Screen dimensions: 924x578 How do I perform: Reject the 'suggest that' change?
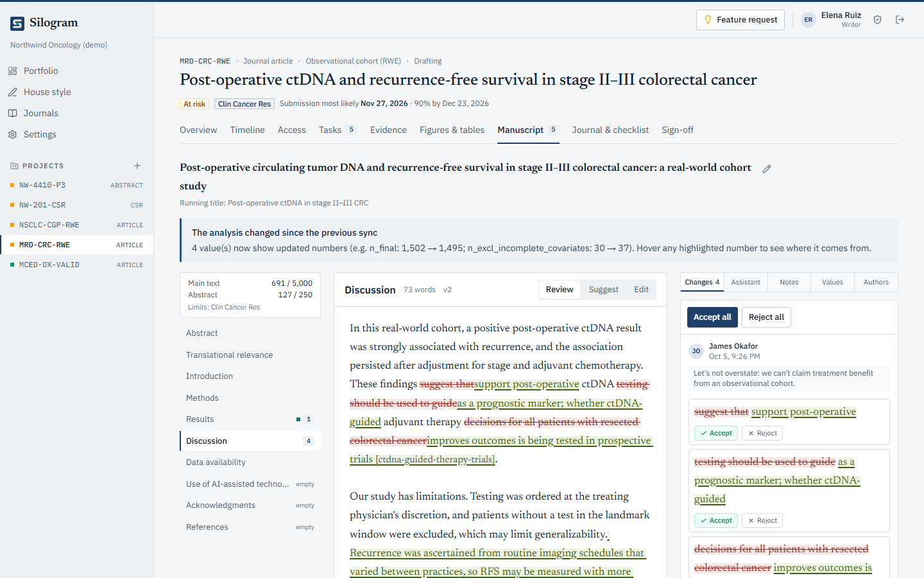coord(762,433)
